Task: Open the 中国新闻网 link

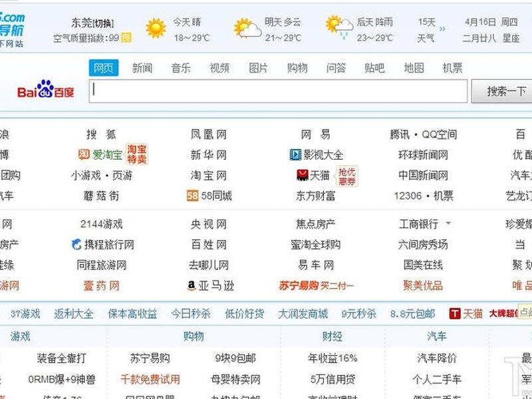Action: [423, 176]
